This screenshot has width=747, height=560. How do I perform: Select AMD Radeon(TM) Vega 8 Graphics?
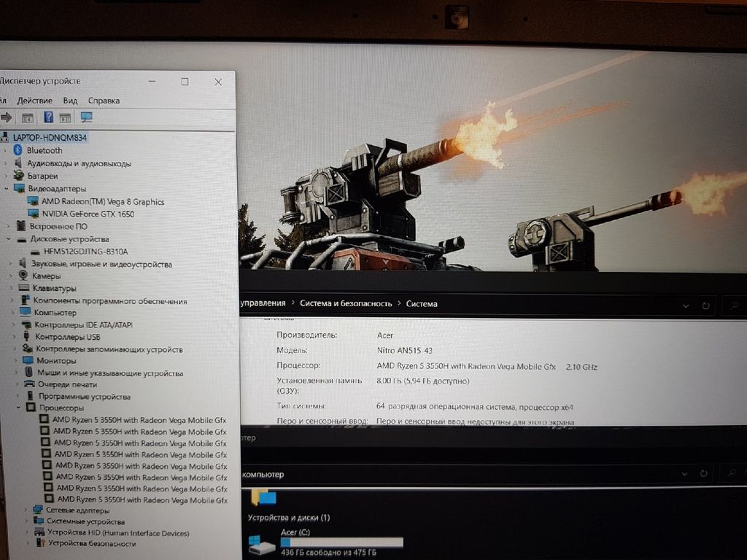click(x=102, y=202)
